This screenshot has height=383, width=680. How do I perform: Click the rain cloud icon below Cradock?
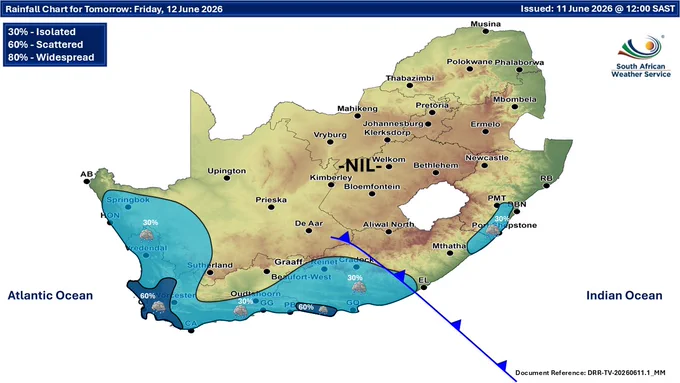[x=359, y=287]
